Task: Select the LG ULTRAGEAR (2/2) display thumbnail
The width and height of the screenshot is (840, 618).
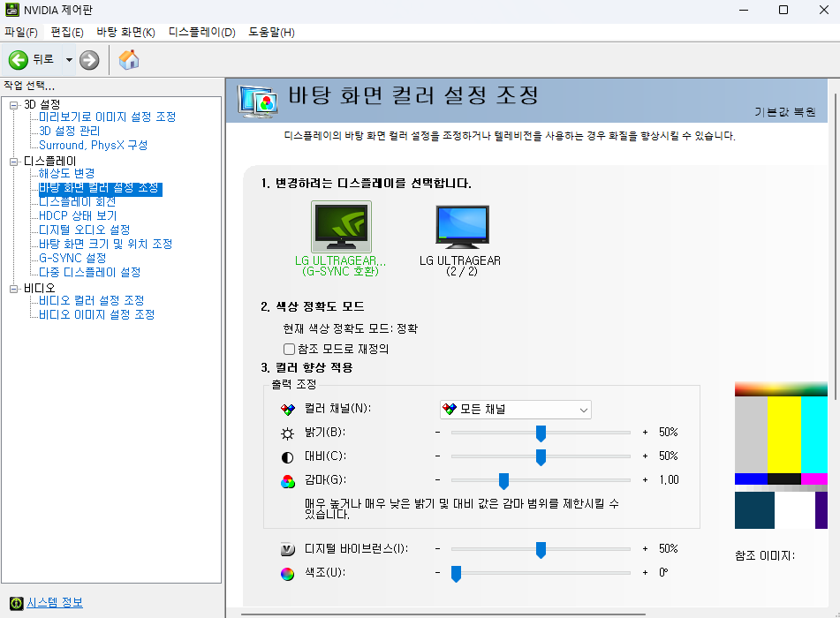Action: 461,226
